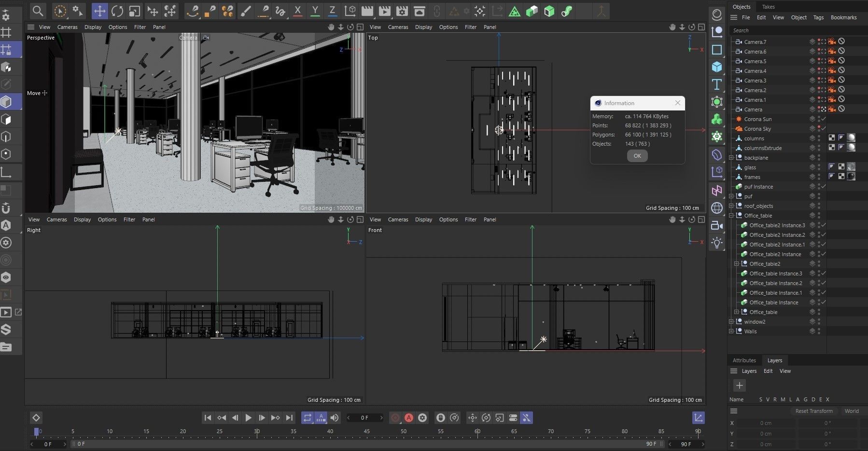Select the Model mode cube icon in left sidebar
This screenshot has height=451, width=868.
pyautogui.click(x=6, y=102)
